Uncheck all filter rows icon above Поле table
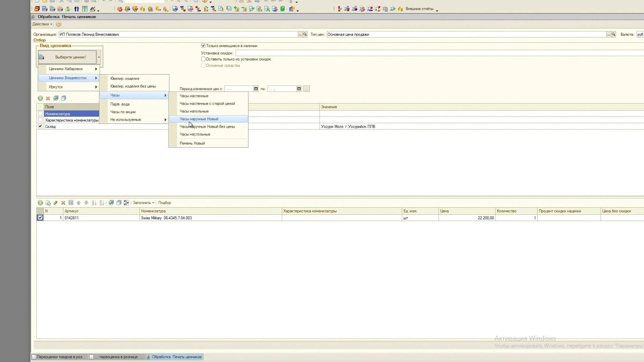The image size is (644, 362). tap(63, 98)
